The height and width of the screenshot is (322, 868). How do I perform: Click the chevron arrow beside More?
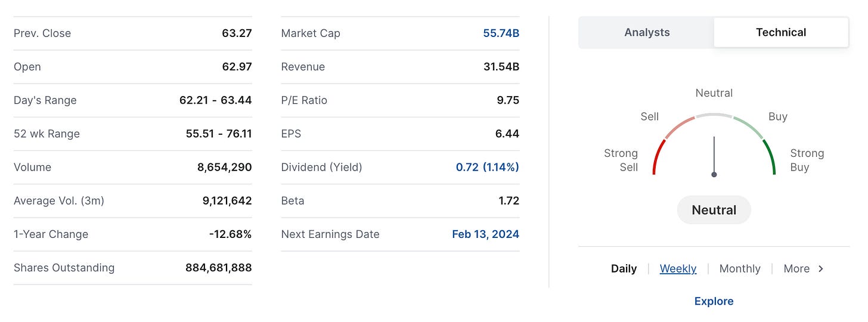pyautogui.click(x=821, y=268)
